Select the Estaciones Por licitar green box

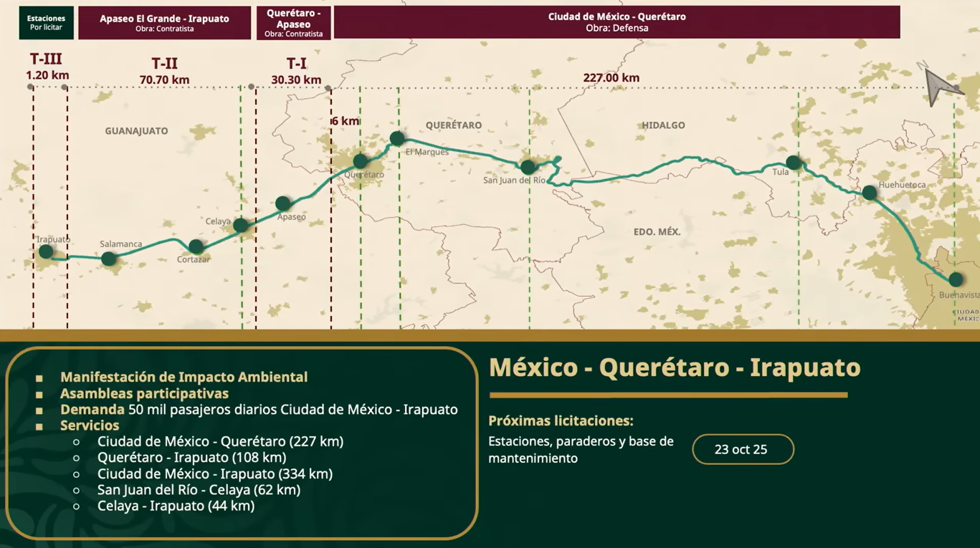coord(46,23)
